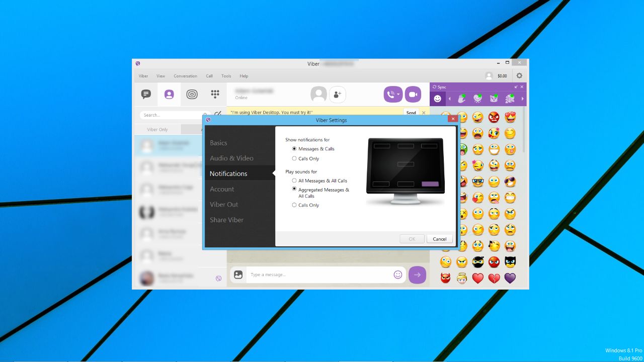Click Send on the yellow banner

(411, 113)
